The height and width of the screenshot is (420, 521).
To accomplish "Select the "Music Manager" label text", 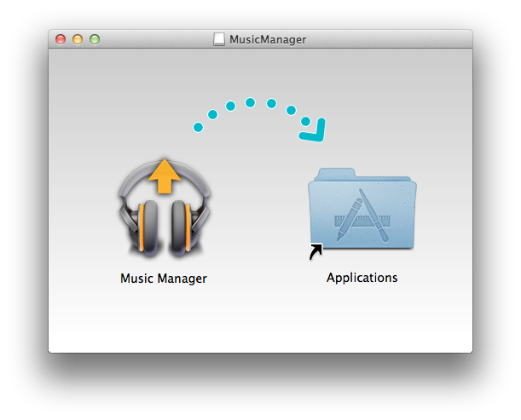I will (x=164, y=279).
